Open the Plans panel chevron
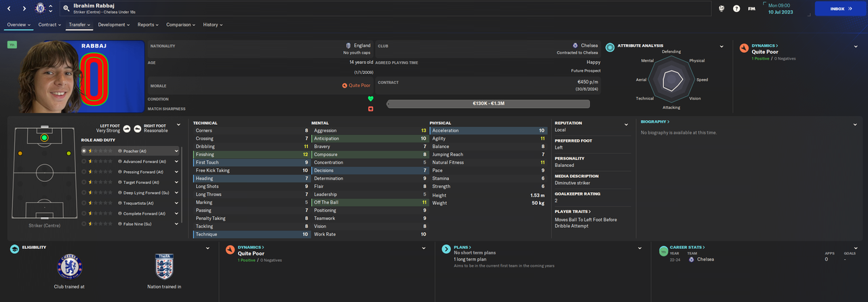Screen dimensions: 868x302 click(639, 248)
